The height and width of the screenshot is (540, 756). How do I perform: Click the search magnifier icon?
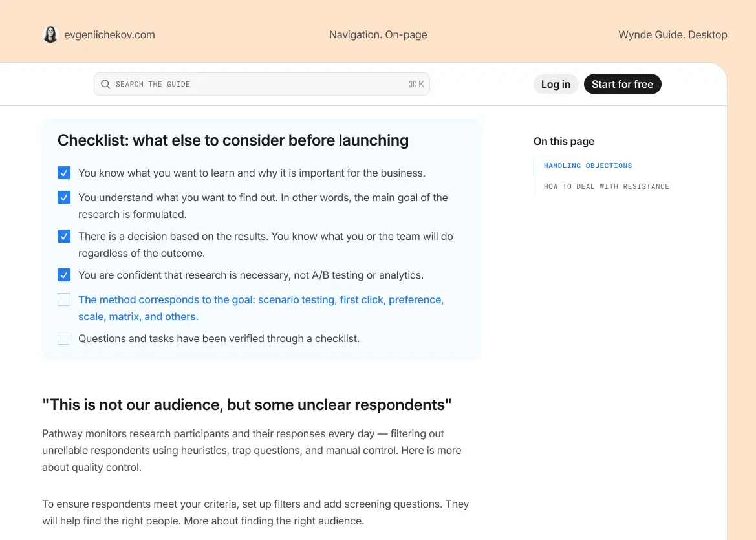(105, 84)
